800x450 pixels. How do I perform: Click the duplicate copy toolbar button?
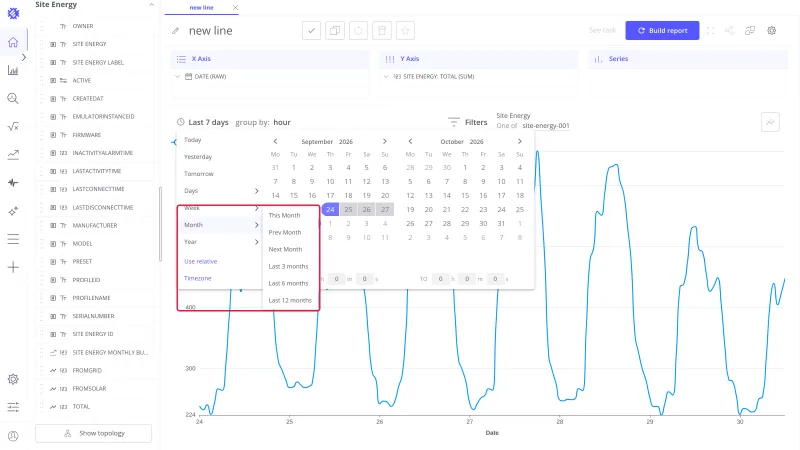[x=335, y=31]
